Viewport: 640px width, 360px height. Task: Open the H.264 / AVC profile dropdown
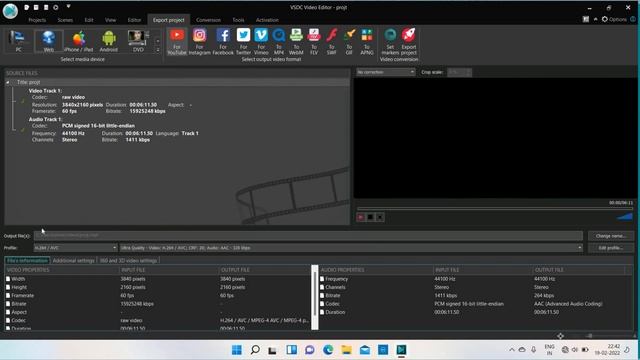76,248
